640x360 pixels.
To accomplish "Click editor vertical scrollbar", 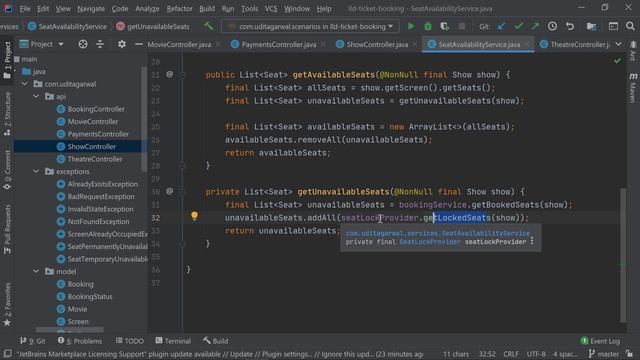I will click(623, 255).
